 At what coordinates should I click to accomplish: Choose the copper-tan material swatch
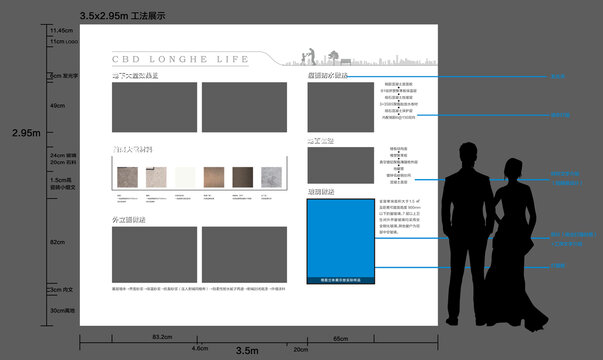coord(214,177)
